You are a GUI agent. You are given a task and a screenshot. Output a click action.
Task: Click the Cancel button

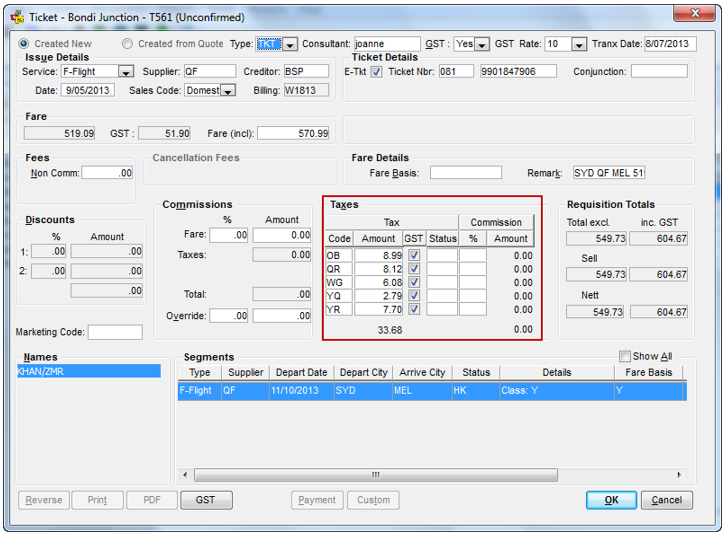(666, 500)
